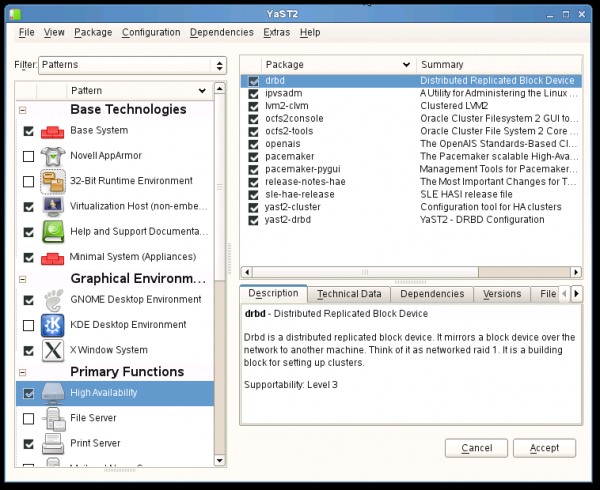This screenshot has width=600, height=490.
Task: Click the package list scroll right arrow
Action: pyautogui.click(x=576, y=272)
